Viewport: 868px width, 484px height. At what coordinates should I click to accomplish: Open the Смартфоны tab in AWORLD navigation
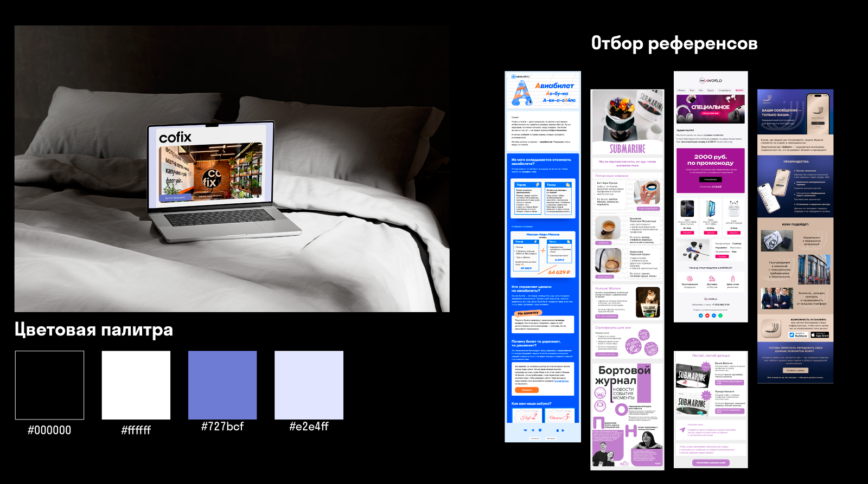725,91
